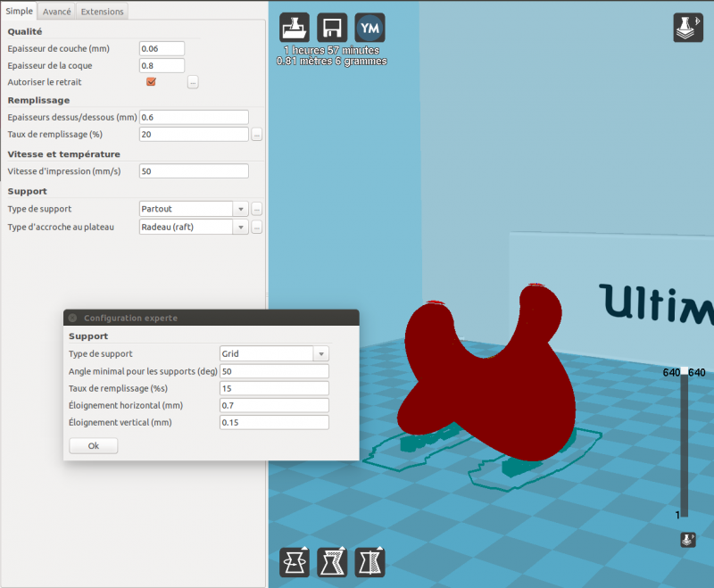Viewport: 714px width, 588px height.
Task: Click the Load model icon
Action: tap(295, 28)
